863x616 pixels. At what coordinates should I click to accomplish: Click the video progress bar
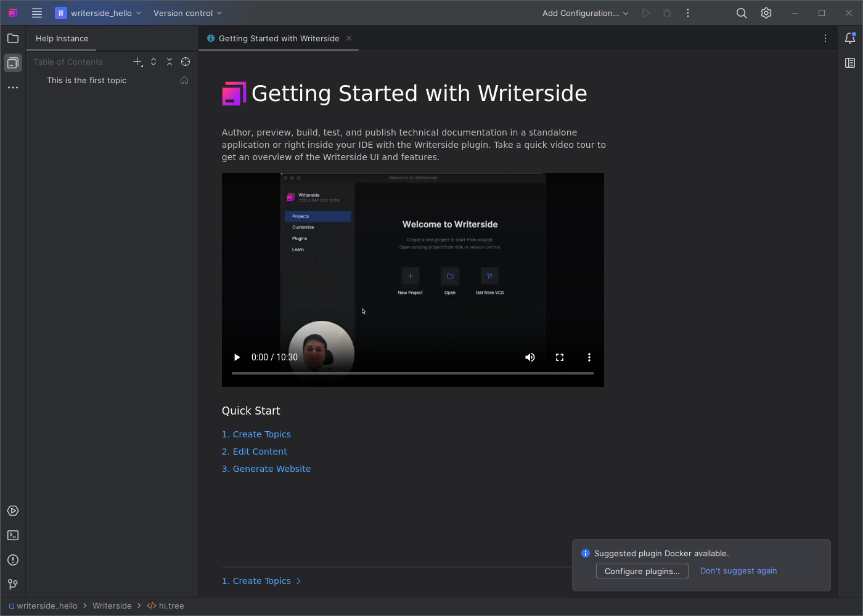tap(412, 373)
